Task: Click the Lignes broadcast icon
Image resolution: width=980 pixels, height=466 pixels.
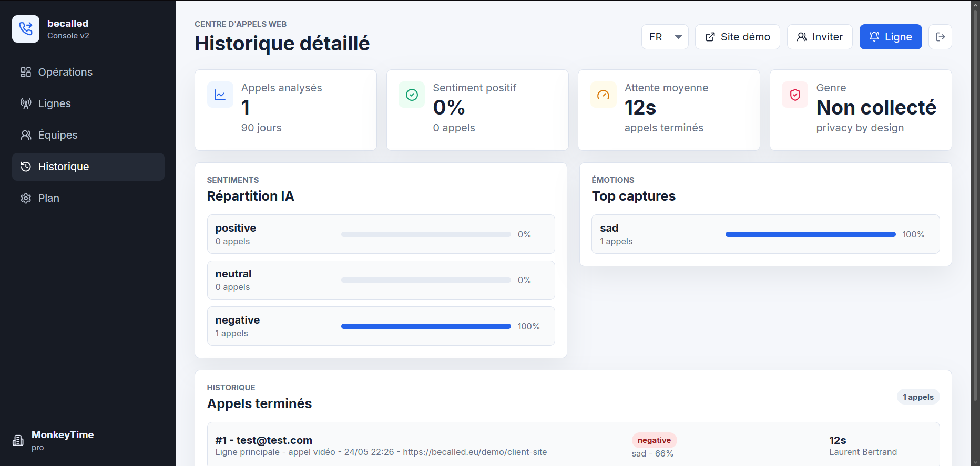Action: [x=26, y=103]
